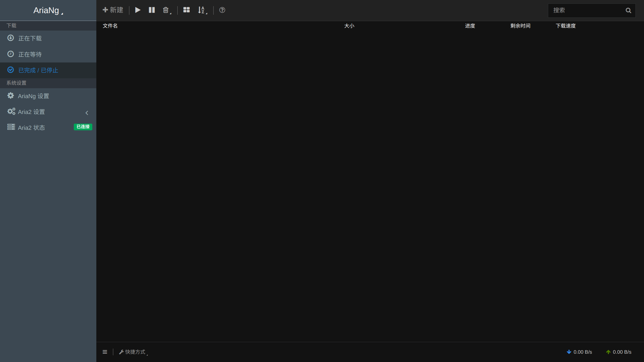This screenshot has width=644, height=362.
Task: Click the green upload speed indicator
Action: coord(619,352)
